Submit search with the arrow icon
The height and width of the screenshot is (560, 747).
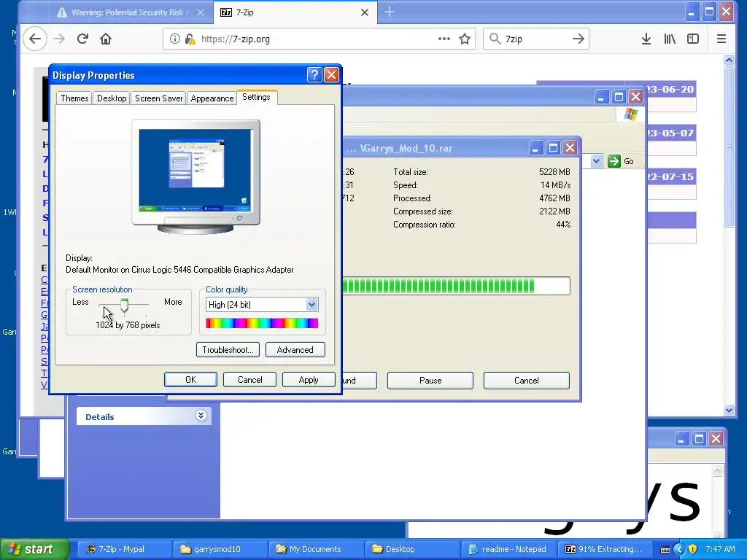click(x=578, y=39)
